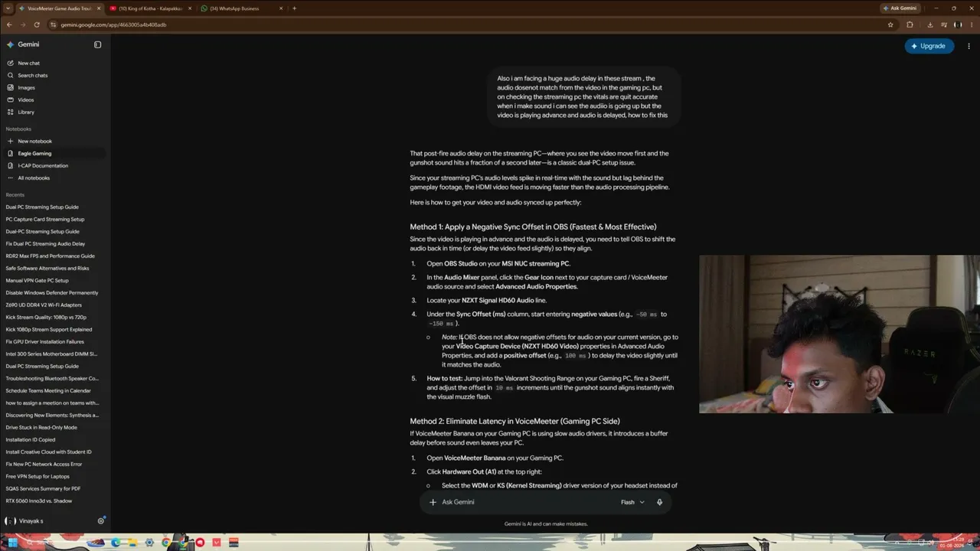Start a New chat
The width and height of the screenshot is (980, 551).
click(29, 63)
